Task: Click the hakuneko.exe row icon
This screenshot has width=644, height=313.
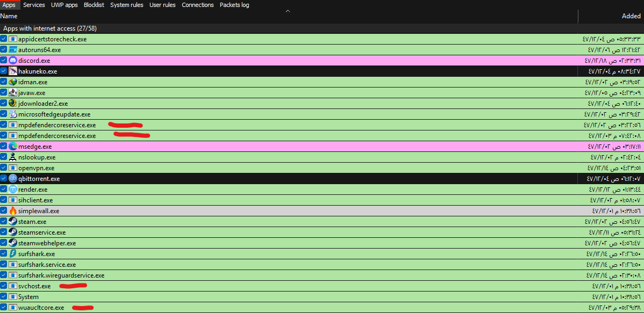Action: coord(13,71)
